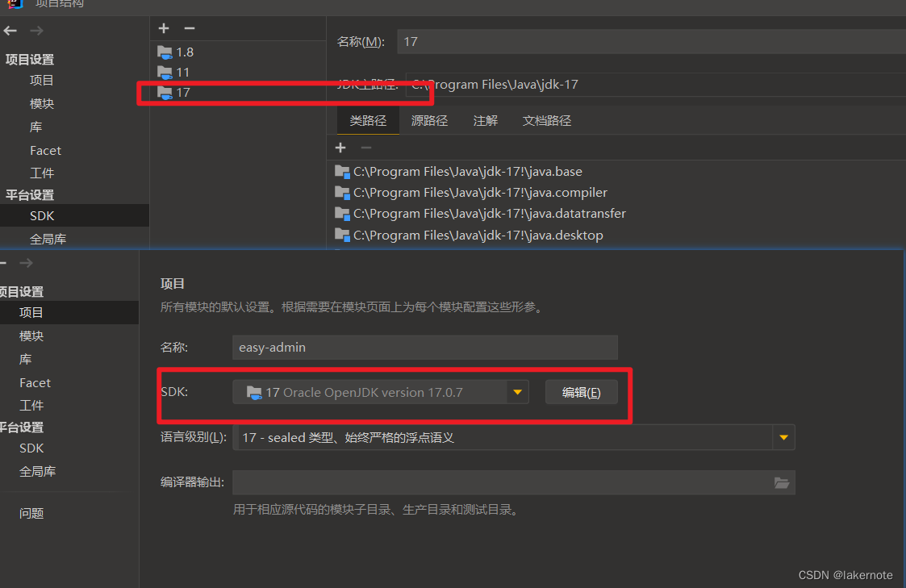This screenshot has height=588, width=906.
Task: Open 问题 in the lower window sidebar
Action: point(31,513)
